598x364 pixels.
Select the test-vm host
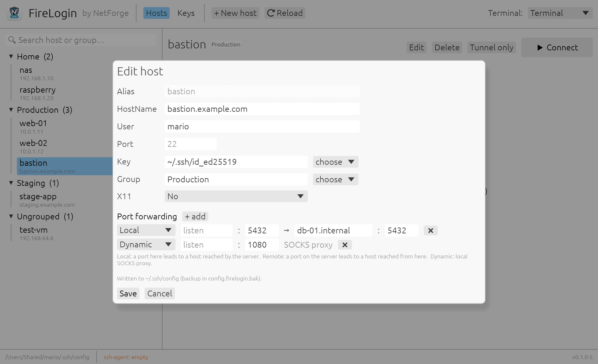(64, 233)
